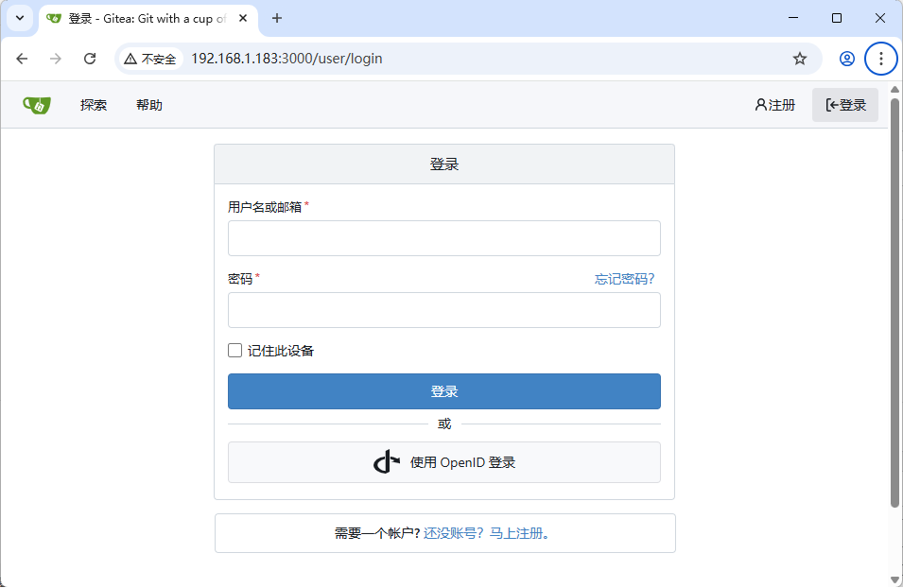The width and height of the screenshot is (903, 588).
Task: Open the 帮助 menu item
Action: tap(149, 105)
